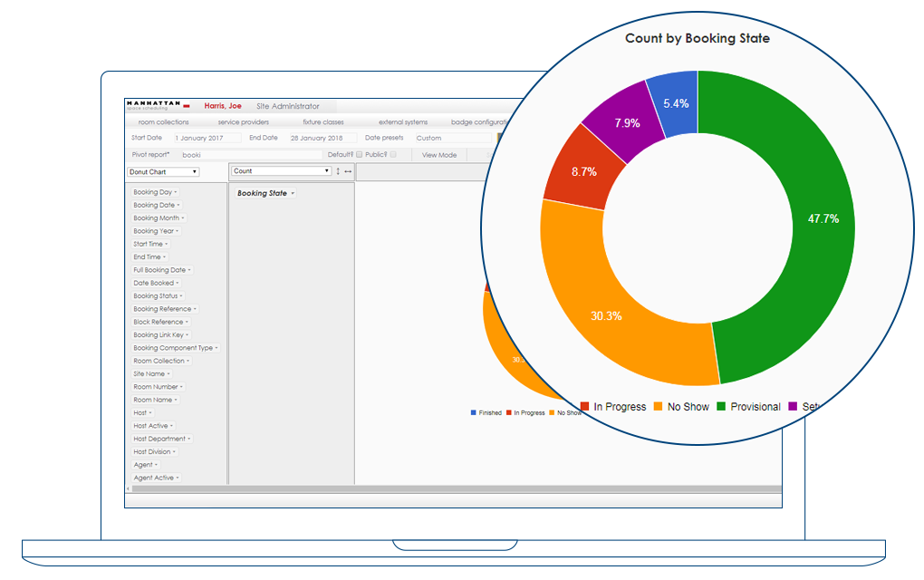This screenshot has height=580, width=924.
Task: Open the Donut Chart type dropdown
Action: click(163, 172)
